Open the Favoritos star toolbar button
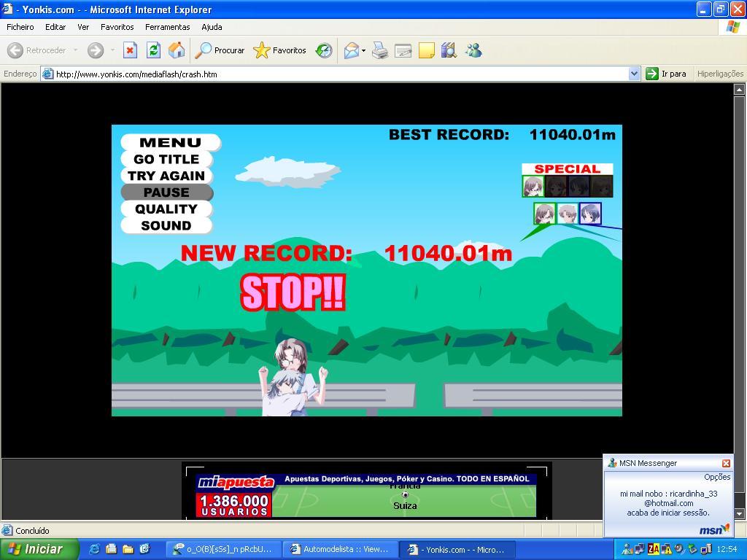This screenshot has height=560, width=747. click(x=279, y=50)
